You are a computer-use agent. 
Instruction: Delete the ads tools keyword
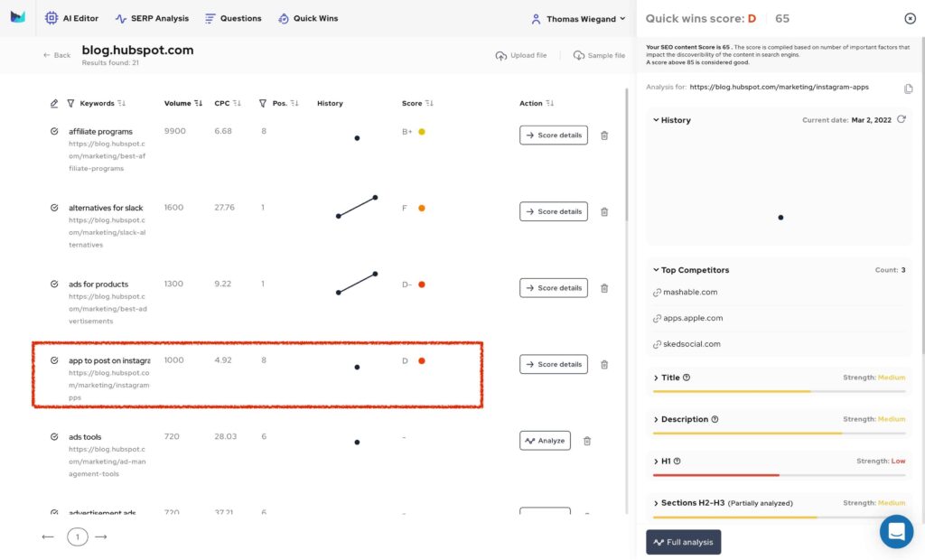(x=587, y=441)
